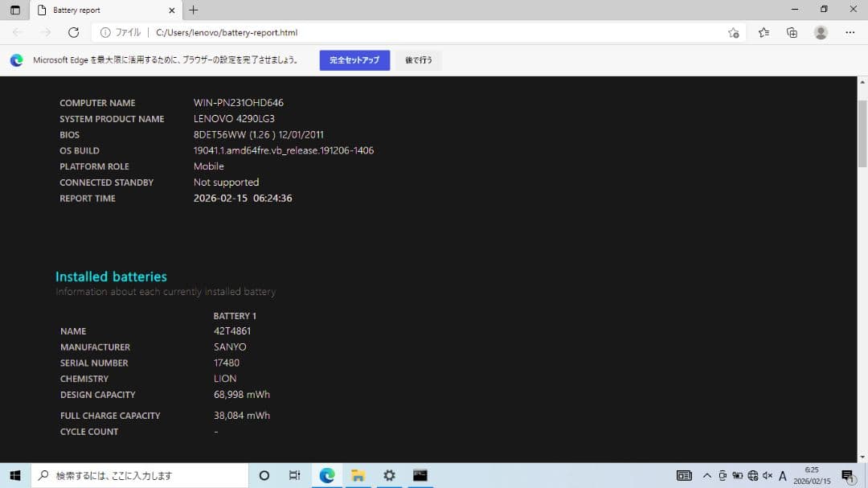Click the scrollbar down arrow
Screen dimensions: 868x488
pyautogui.click(x=862, y=457)
